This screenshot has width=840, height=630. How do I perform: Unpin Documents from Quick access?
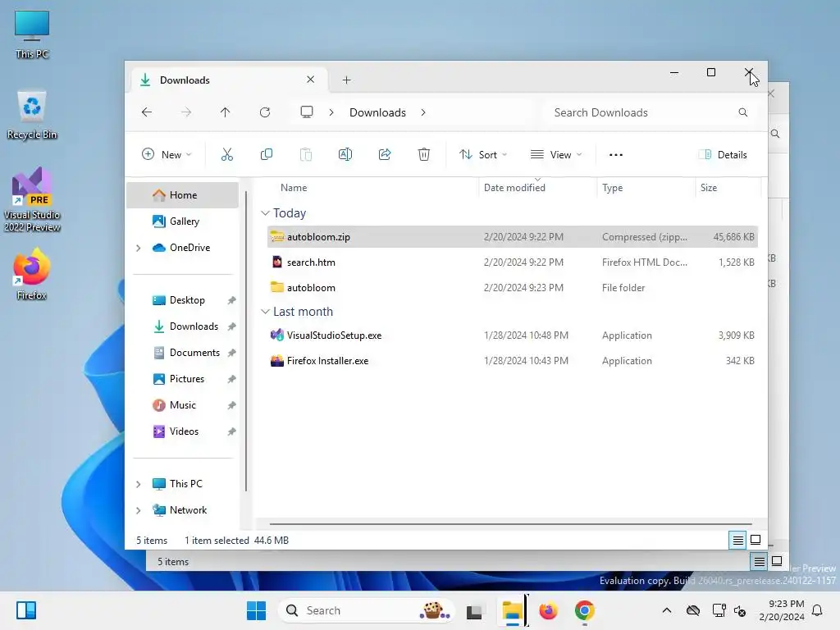pos(231,353)
